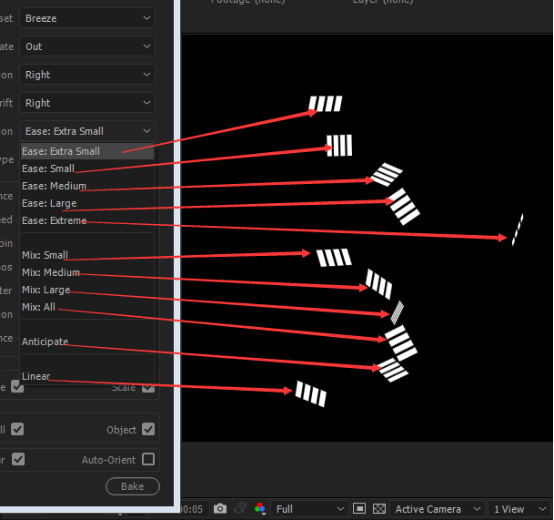Click the snapshot camera icon
The width and height of the screenshot is (554, 520).
click(x=220, y=509)
